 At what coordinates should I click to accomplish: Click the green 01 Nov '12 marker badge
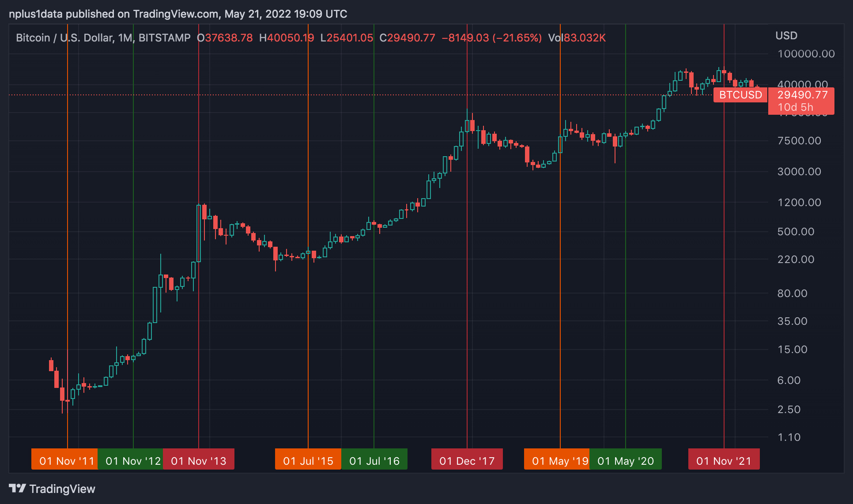point(132,459)
